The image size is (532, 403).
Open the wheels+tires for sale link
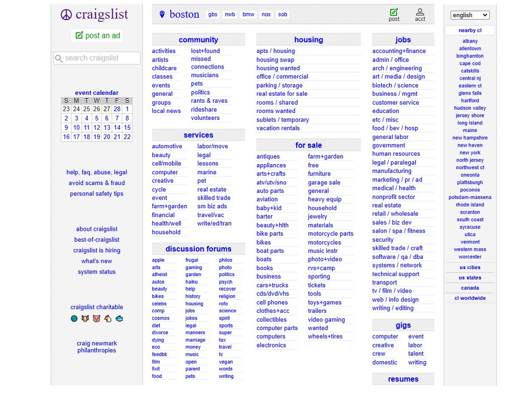325,337
